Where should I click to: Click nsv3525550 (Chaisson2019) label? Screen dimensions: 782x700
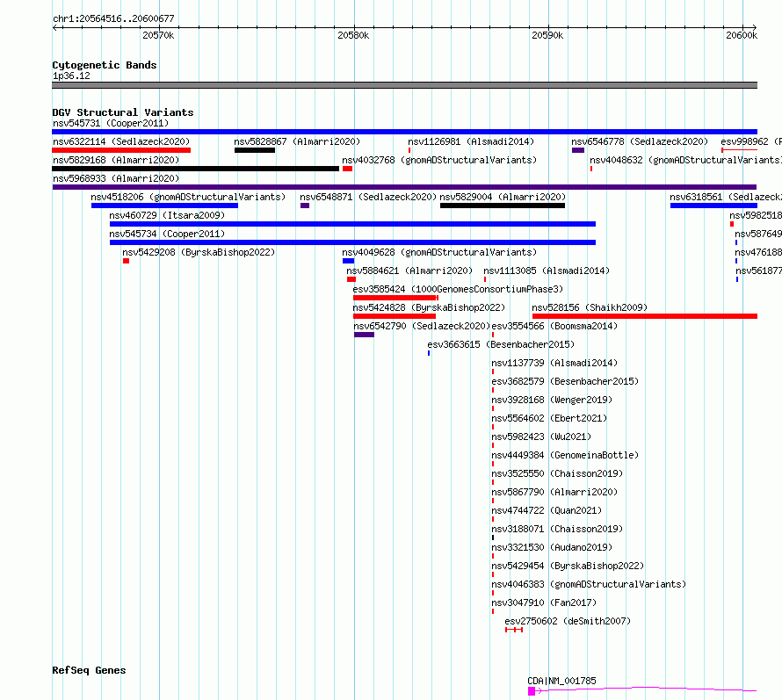[557, 473]
